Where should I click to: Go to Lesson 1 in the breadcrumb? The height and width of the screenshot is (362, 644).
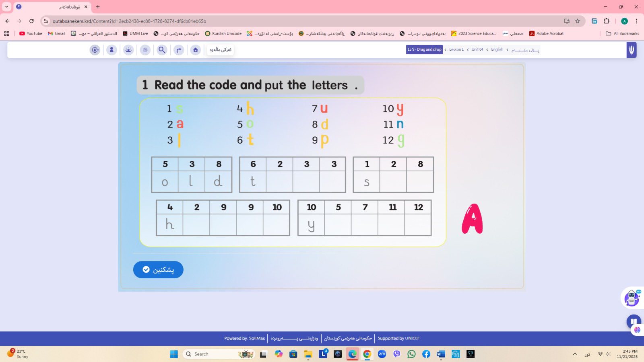456,49
